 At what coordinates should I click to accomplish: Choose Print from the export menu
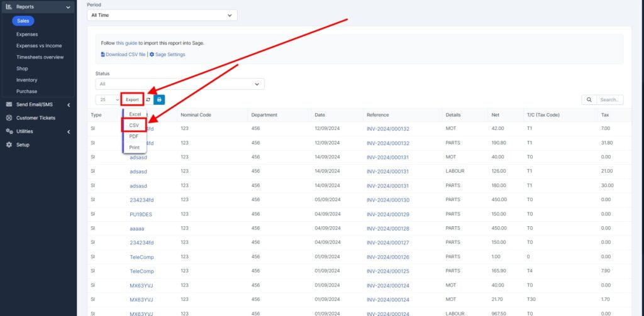click(x=135, y=148)
